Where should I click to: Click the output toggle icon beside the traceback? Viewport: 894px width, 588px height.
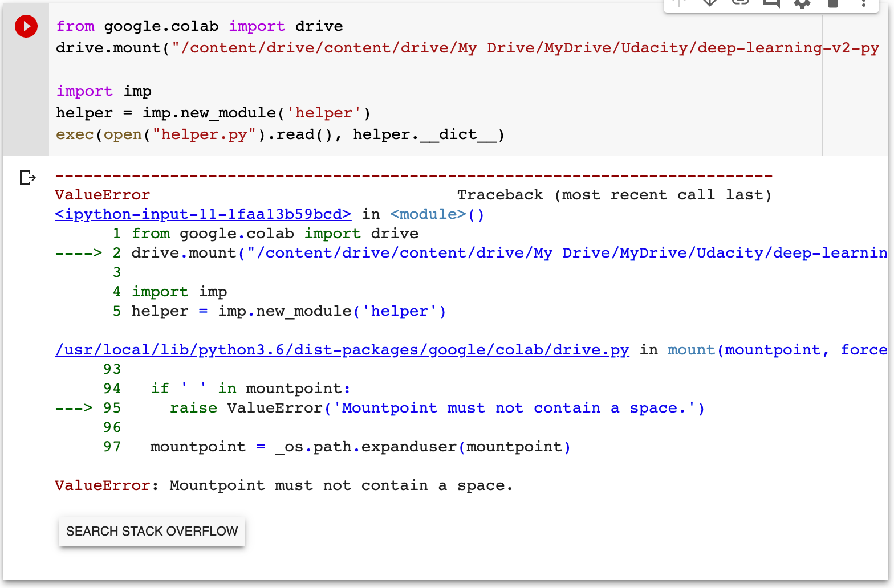coord(27,178)
